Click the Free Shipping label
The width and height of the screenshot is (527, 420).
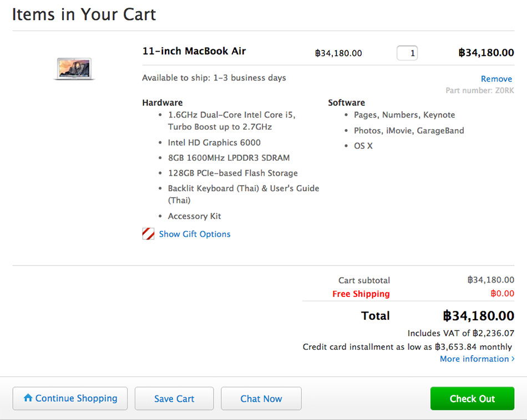361,294
